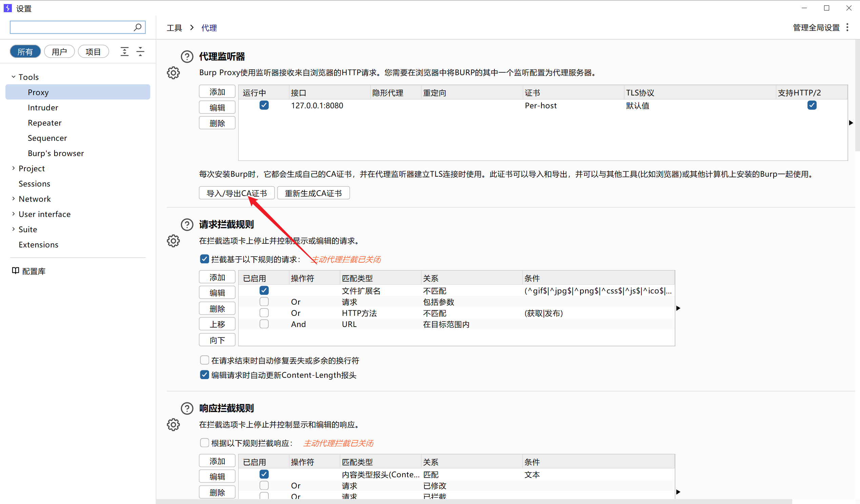860x504 pixels.
Task: Select Intruder in the settings tree
Action: click(43, 108)
